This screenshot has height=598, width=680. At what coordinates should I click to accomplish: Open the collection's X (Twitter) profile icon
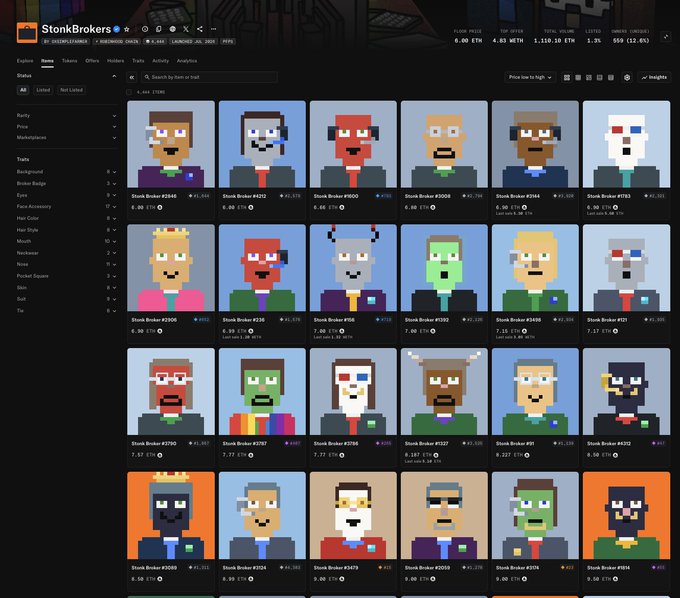pos(186,29)
